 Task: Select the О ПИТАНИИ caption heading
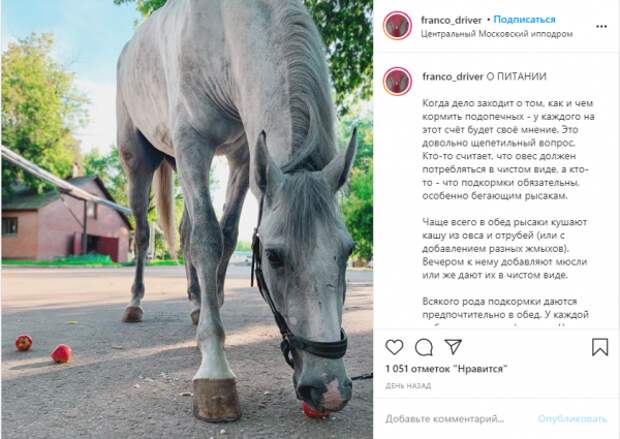point(516,76)
